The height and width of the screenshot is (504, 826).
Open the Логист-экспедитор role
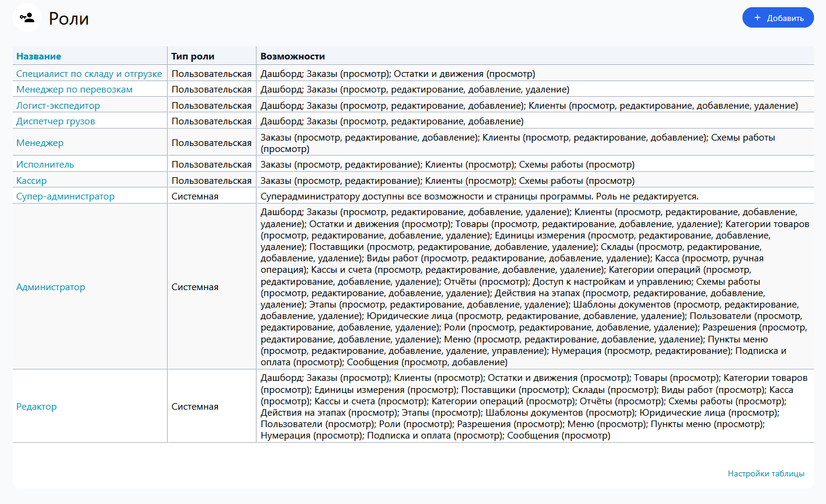[58, 106]
